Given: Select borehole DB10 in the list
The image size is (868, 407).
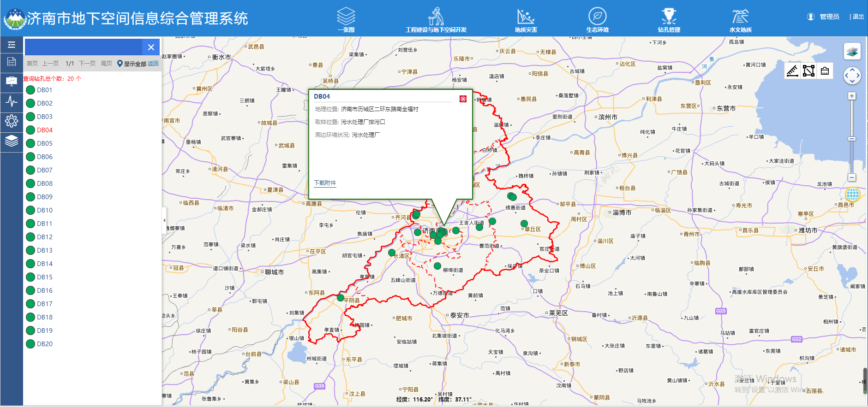Looking at the screenshot, I should point(44,210).
